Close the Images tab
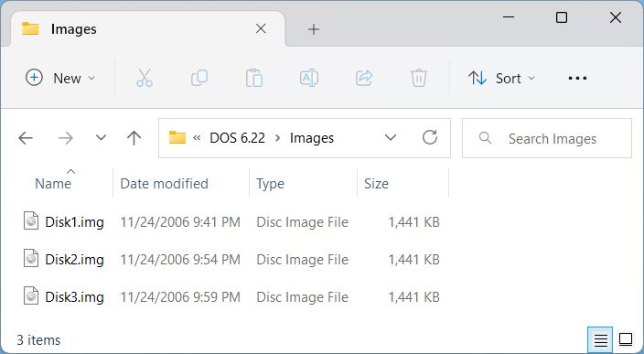 point(261,28)
